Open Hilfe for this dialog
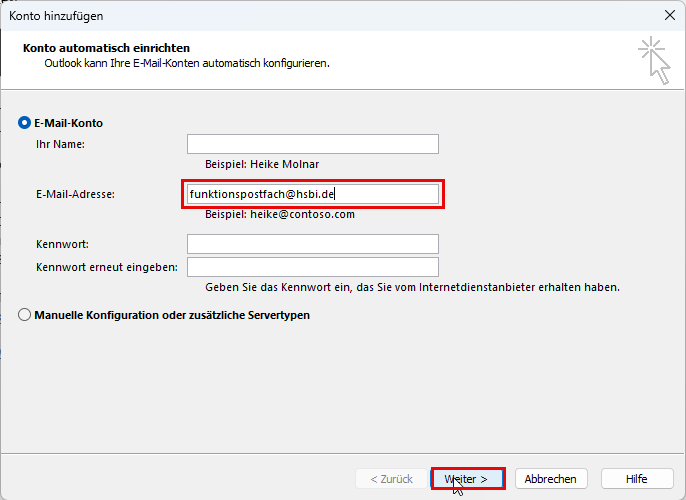The image size is (686, 500). click(x=637, y=479)
